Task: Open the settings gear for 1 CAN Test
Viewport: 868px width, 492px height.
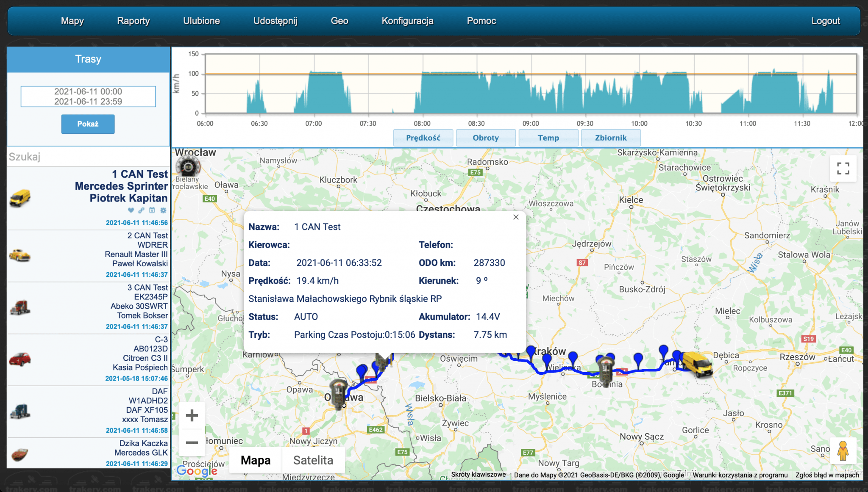Action: [x=163, y=210]
